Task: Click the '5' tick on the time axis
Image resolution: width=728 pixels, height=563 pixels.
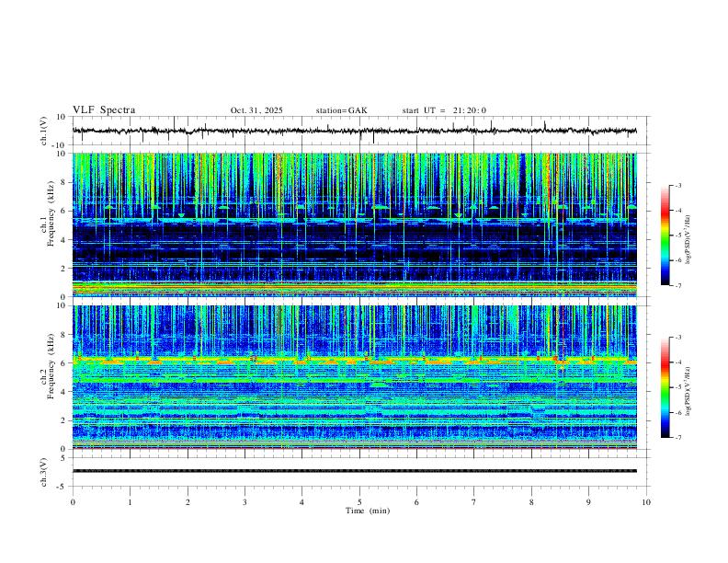Action: click(359, 502)
